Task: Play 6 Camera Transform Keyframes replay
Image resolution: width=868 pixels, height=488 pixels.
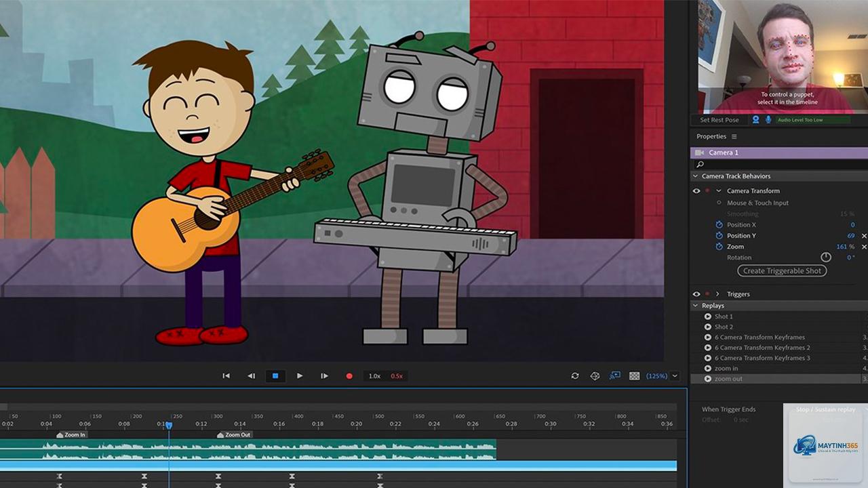Action: (708, 337)
